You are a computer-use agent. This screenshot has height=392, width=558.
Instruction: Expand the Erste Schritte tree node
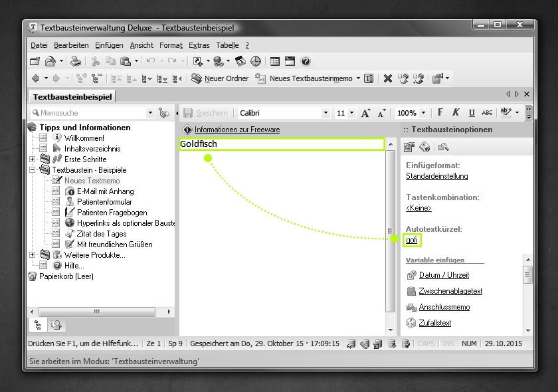coord(32,159)
